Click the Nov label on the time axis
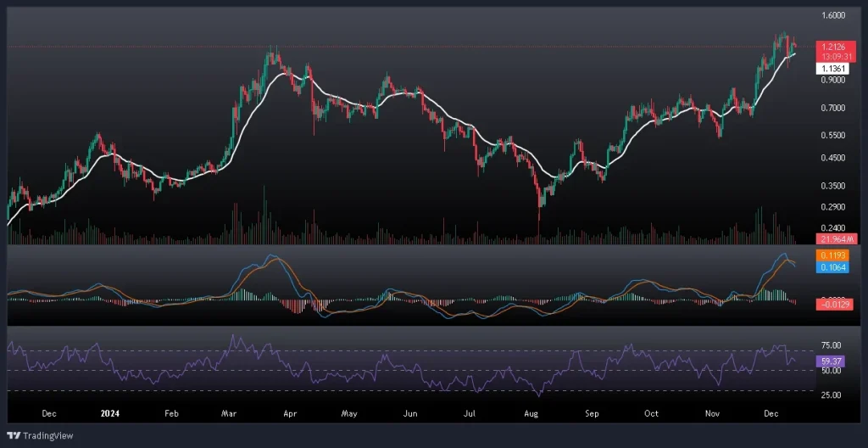This screenshot has width=868, height=448. point(711,413)
